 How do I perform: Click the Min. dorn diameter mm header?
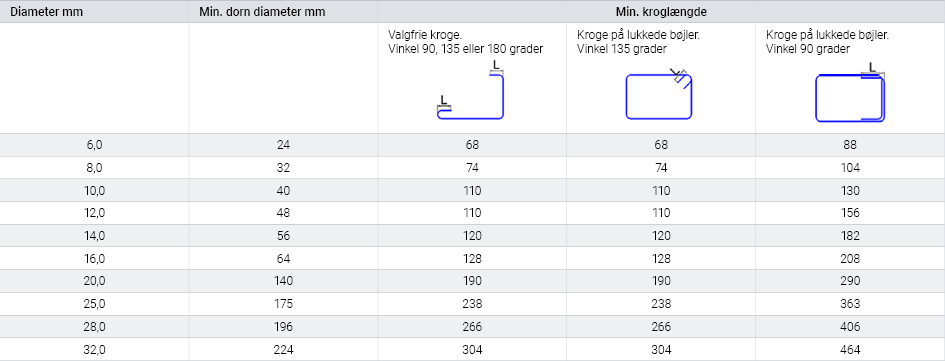pyautogui.click(x=262, y=11)
